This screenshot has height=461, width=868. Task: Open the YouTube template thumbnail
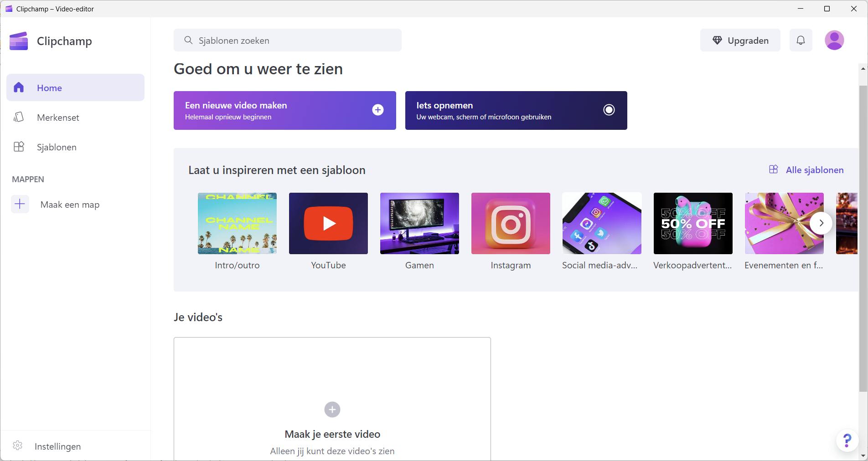(x=328, y=223)
